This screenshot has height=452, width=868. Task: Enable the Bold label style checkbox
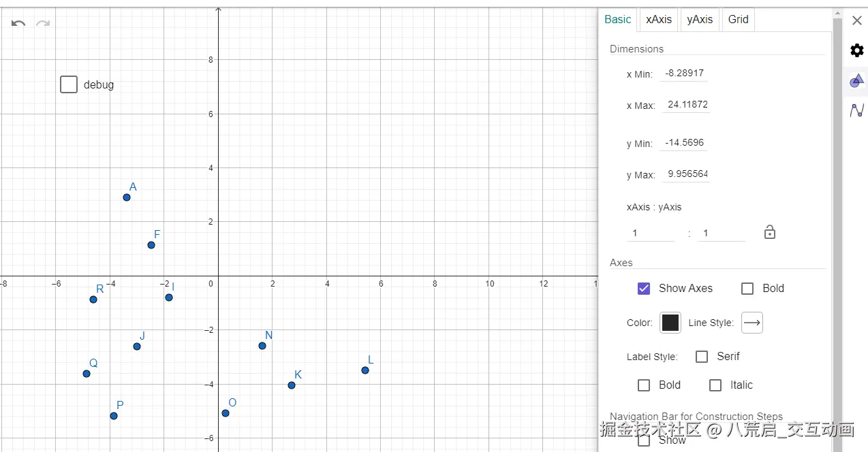[x=644, y=385]
